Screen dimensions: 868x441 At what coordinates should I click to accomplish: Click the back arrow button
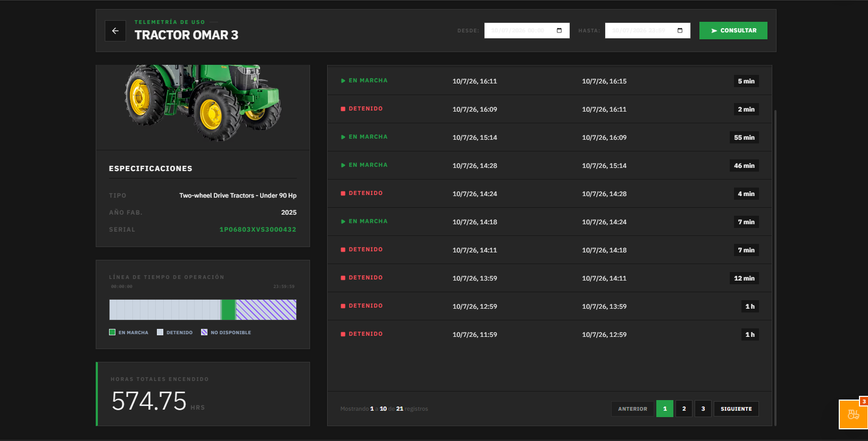(x=115, y=31)
